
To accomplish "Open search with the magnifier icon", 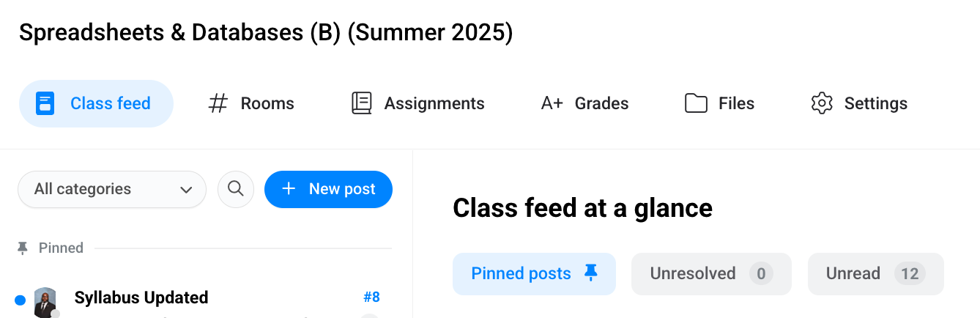I will tap(236, 189).
